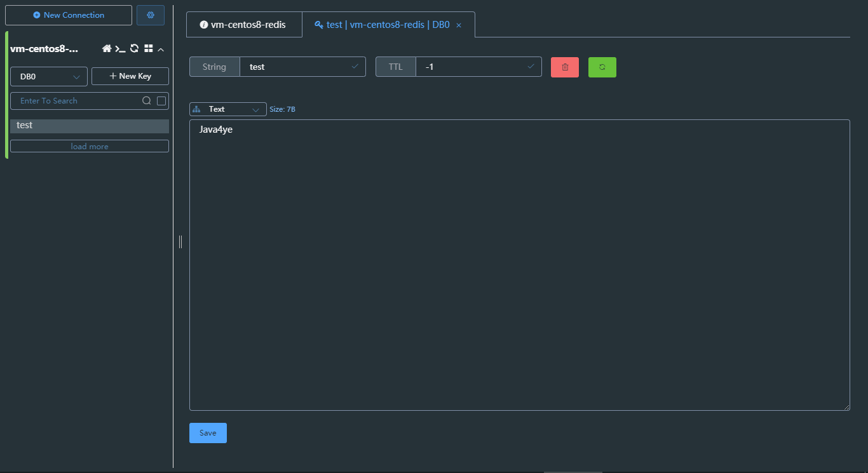Click the Size: 7B label
This screenshot has height=473, width=868.
point(282,109)
